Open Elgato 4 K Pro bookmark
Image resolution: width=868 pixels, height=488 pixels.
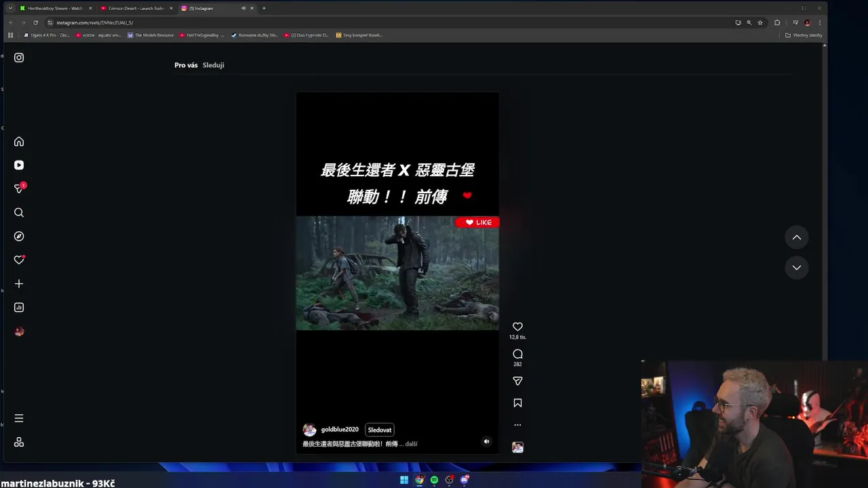pyautogui.click(x=46, y=35)
